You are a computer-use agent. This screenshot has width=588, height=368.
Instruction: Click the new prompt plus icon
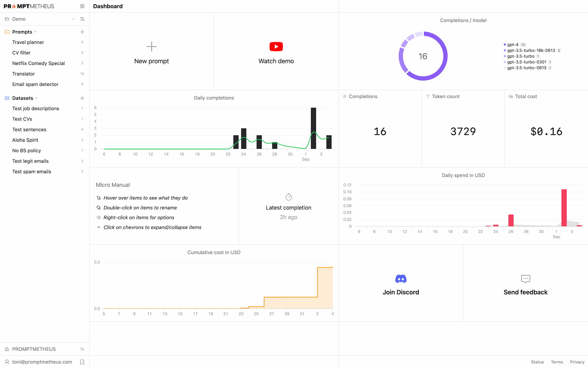tap(151, 47)
